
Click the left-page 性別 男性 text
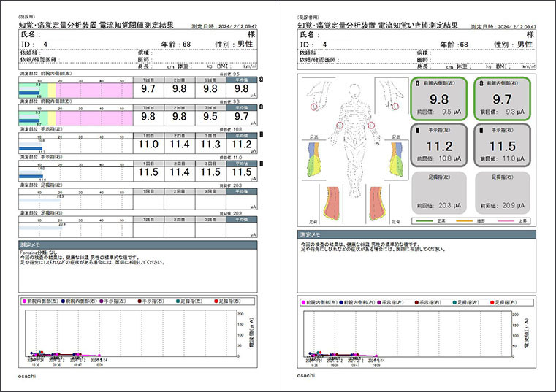pos(234,45)
